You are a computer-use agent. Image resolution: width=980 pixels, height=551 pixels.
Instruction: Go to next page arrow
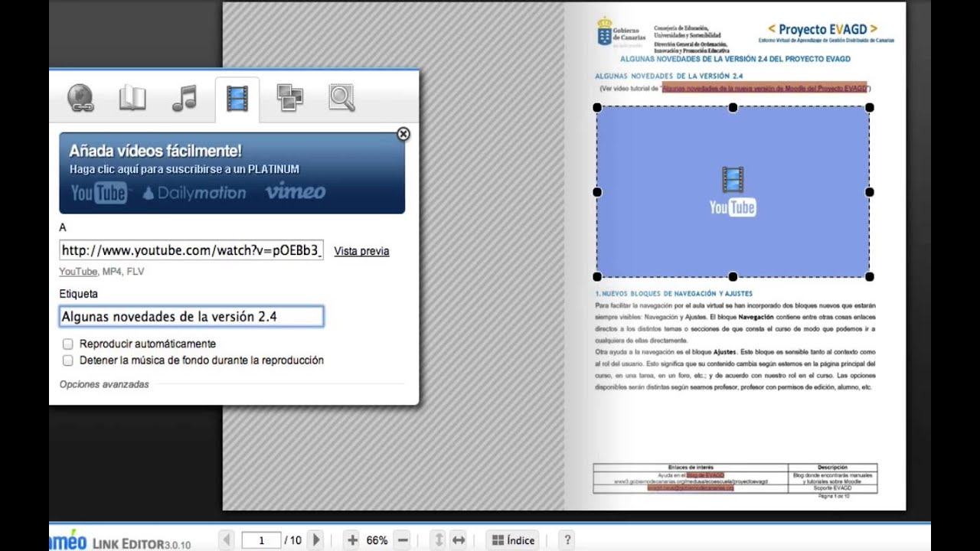[x=316, y=540]
